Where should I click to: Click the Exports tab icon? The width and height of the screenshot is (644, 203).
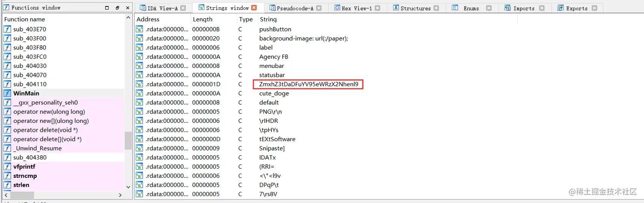561,8
